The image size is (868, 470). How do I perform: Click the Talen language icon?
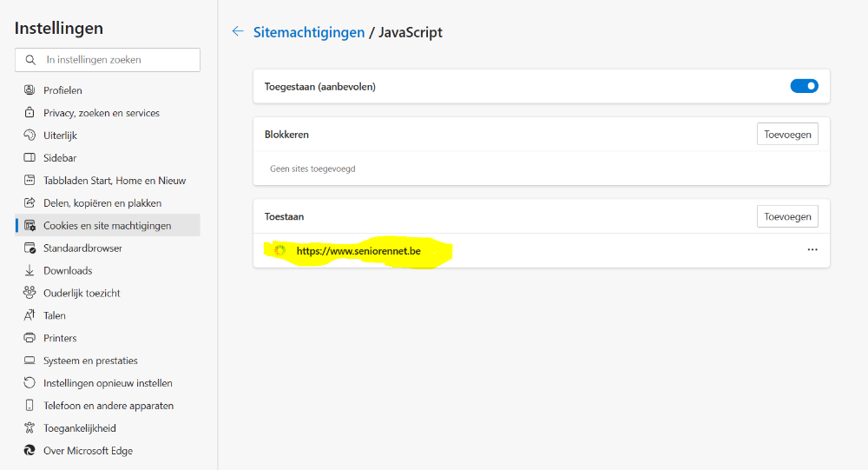click(30, 315)
